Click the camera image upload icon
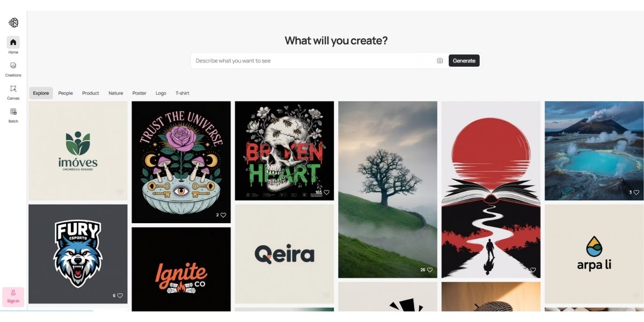Viewport: 644px width, 322px height. [x=440, y=61]
